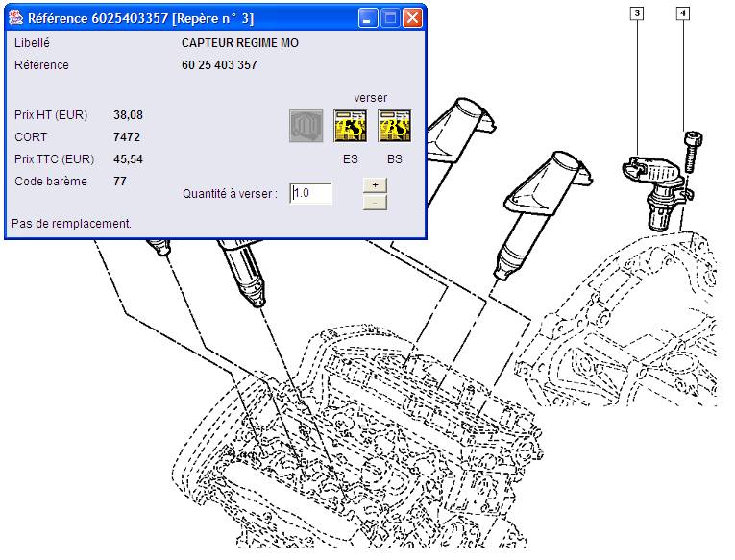Click callout number 4 box
Image resolution: width=735 pixels, height=560 pixels.
tap(683, 13)
